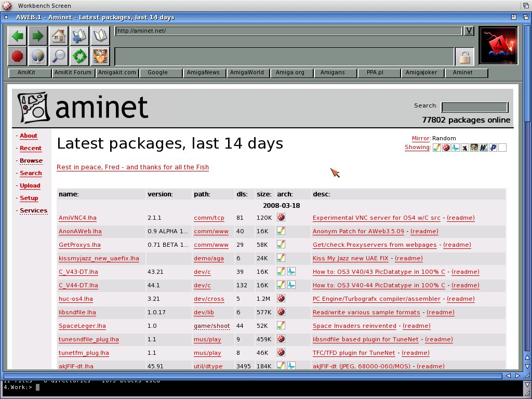532x399 pixels.
Task: Toggle the empty last filter box in Showing
Action: pos(502,148)
